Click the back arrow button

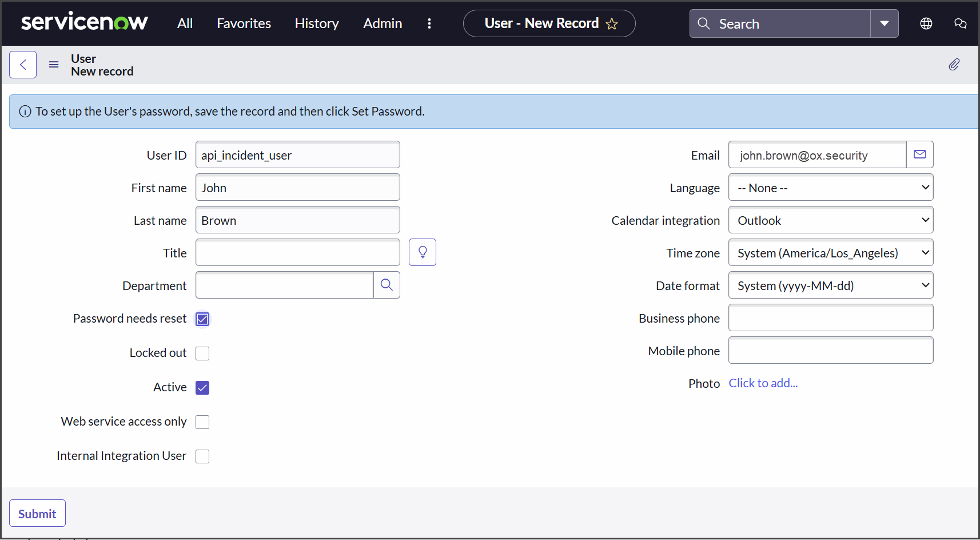point(23,65)
